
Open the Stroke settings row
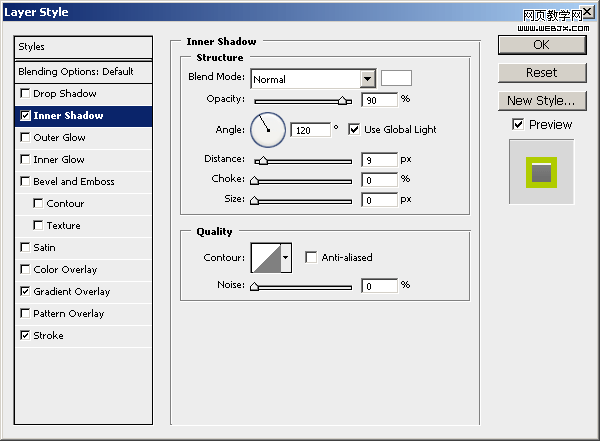(x=83, y=335)
